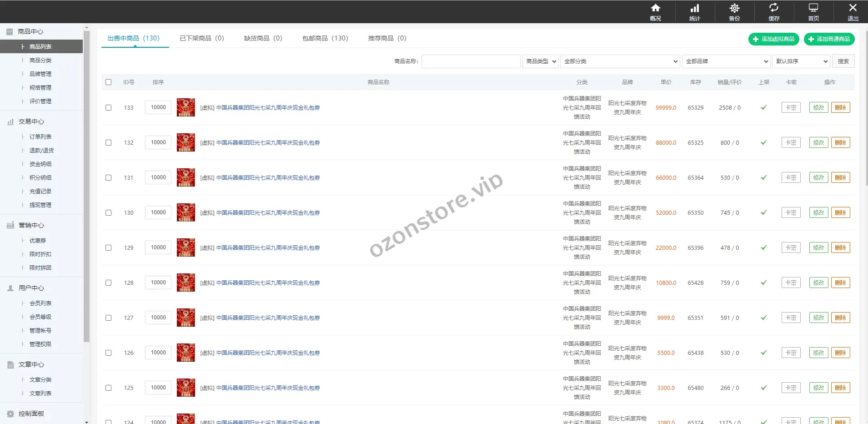The width and height of the screenshot is (868, 424).
Task: Open the 默认排序 sort dropdown
Action: (x=801, y=61)
